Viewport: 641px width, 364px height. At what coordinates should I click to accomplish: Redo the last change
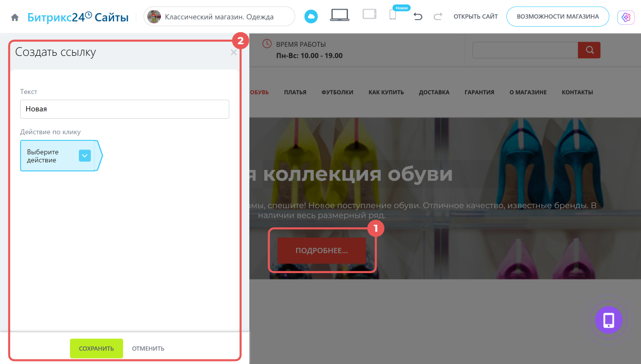point(438,17)
